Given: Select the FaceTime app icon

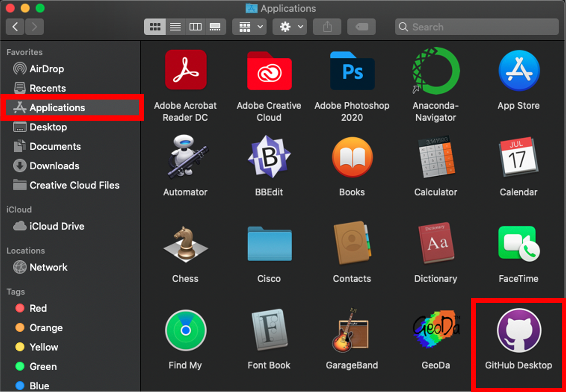Looking at the screenshot, I should coord(519,244).
